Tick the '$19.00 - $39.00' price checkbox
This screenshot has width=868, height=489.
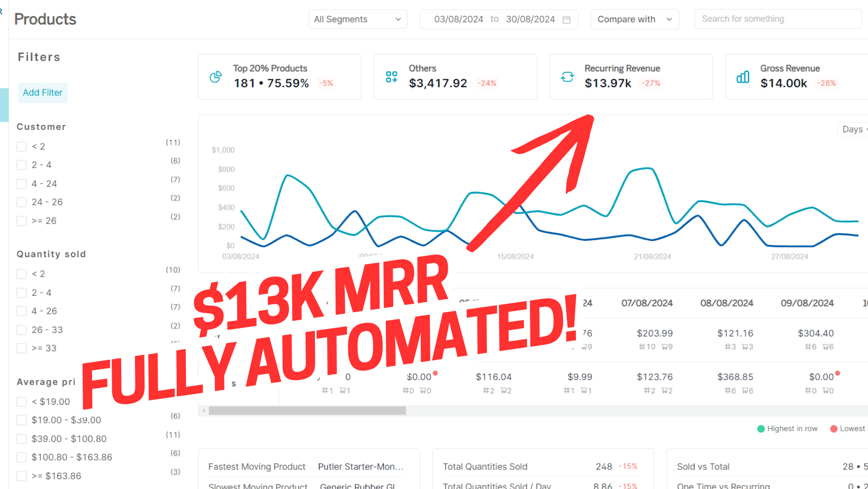(22, 420)
